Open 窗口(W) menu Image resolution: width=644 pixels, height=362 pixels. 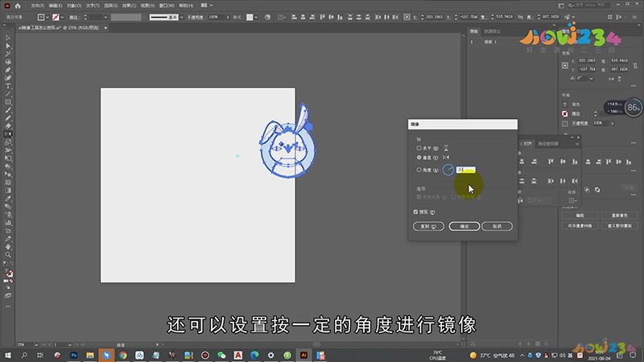[167, 6]
